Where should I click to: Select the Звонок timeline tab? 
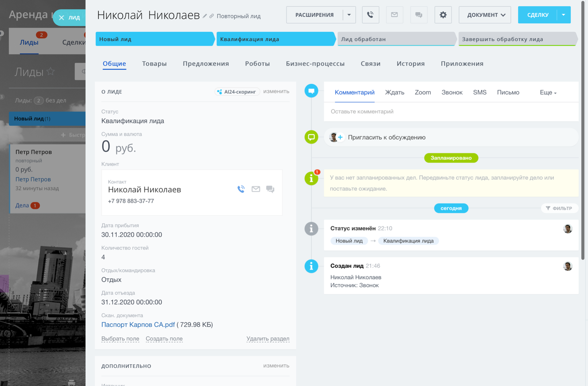click(452, 92)
